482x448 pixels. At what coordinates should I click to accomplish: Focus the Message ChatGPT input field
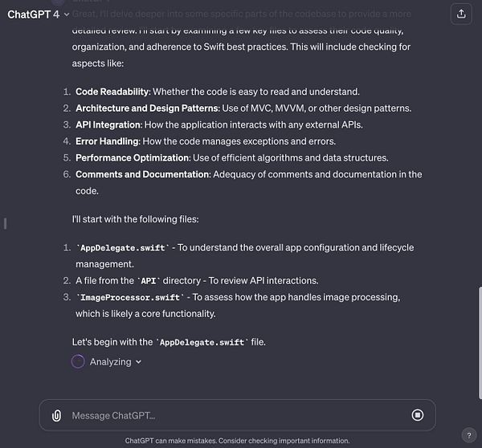pyautogui.click(x=233, y=415)
